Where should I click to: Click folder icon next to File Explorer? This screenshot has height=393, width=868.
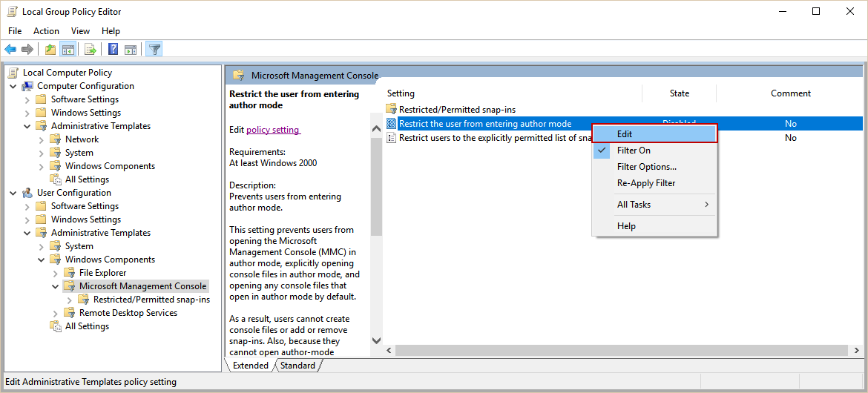pyautogui.click(x=69, y=272)
